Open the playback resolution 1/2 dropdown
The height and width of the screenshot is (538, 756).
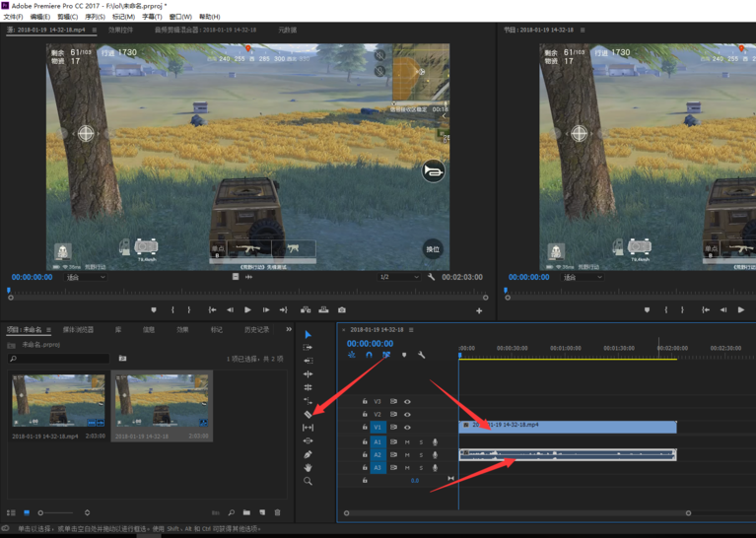tap(399, 278)
